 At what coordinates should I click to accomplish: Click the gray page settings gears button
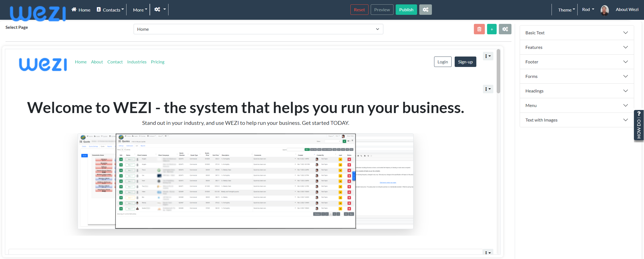pos(505,29)
